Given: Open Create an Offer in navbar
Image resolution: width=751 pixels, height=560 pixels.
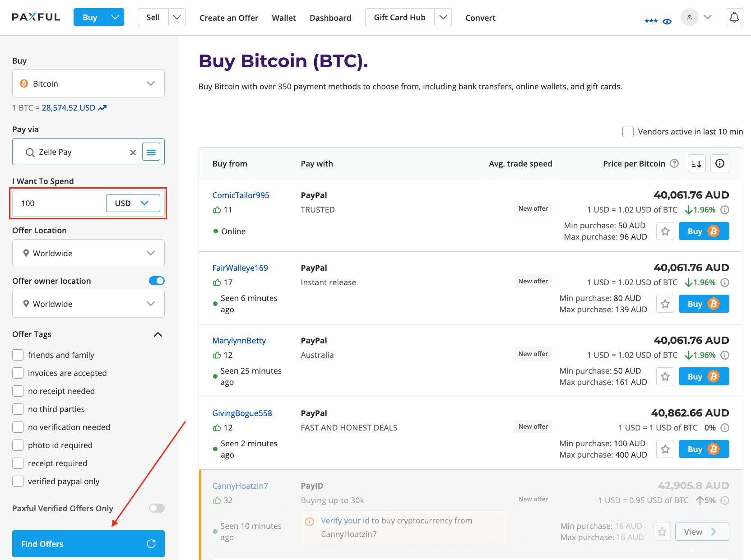Looking at the screenshot, I should (x=229, y=18).
